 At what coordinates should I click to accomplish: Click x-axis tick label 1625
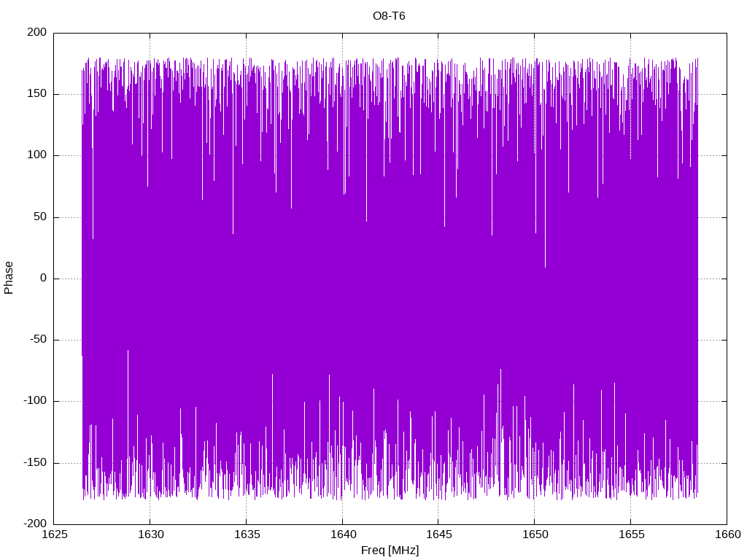(54, 534)
